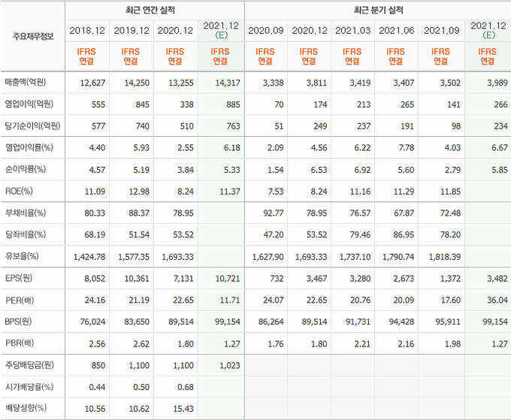The image size is (511, 420).
Task: Click the 15.43 payout ratio value
Action: 183,409
